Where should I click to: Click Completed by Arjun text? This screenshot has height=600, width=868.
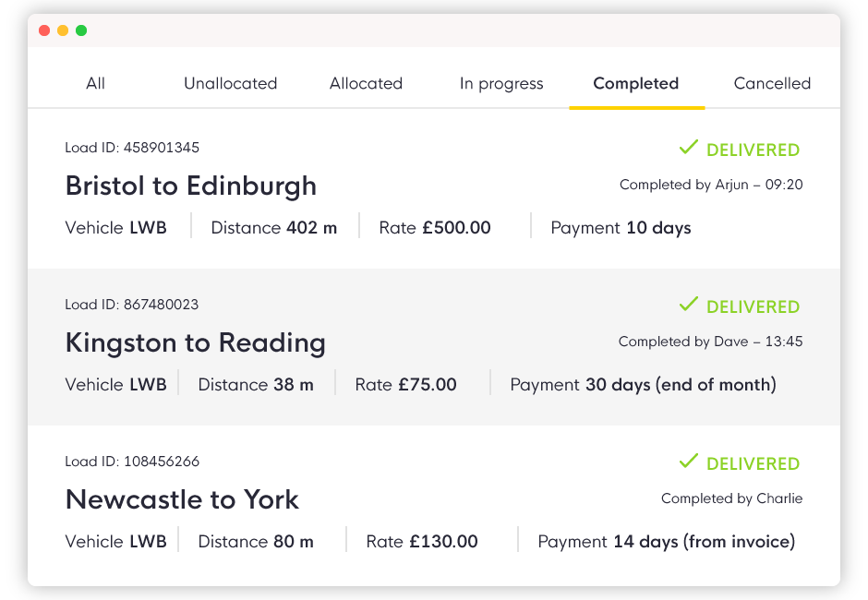pyautogui.click(x=711, y=185)
